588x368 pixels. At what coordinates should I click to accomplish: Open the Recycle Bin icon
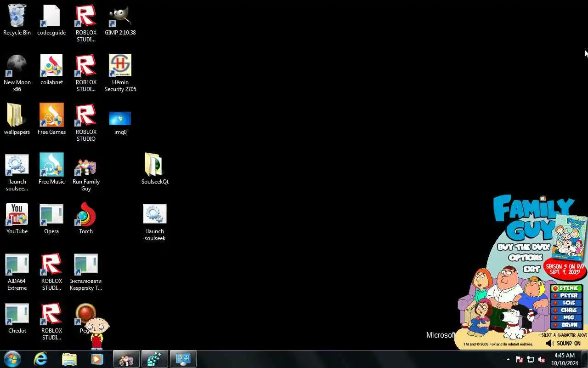click(17, 20)
